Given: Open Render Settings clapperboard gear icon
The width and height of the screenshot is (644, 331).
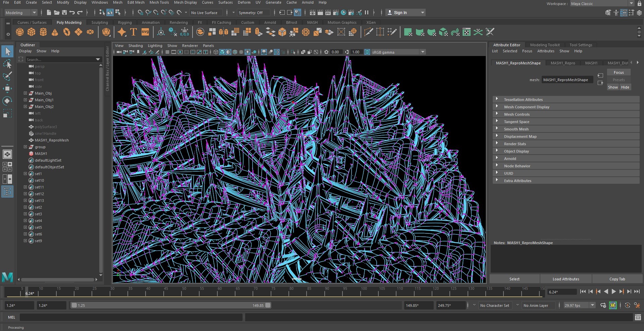Looking at the screenshot, I should 336,13.
